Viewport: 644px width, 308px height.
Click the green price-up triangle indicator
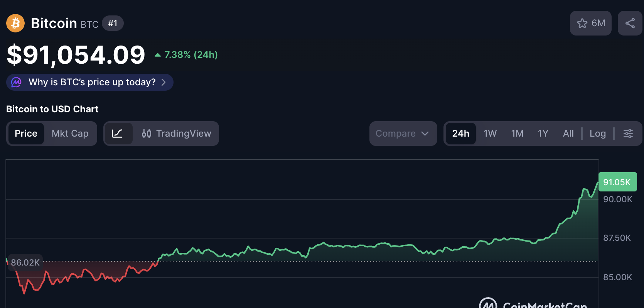coord(157,55)
